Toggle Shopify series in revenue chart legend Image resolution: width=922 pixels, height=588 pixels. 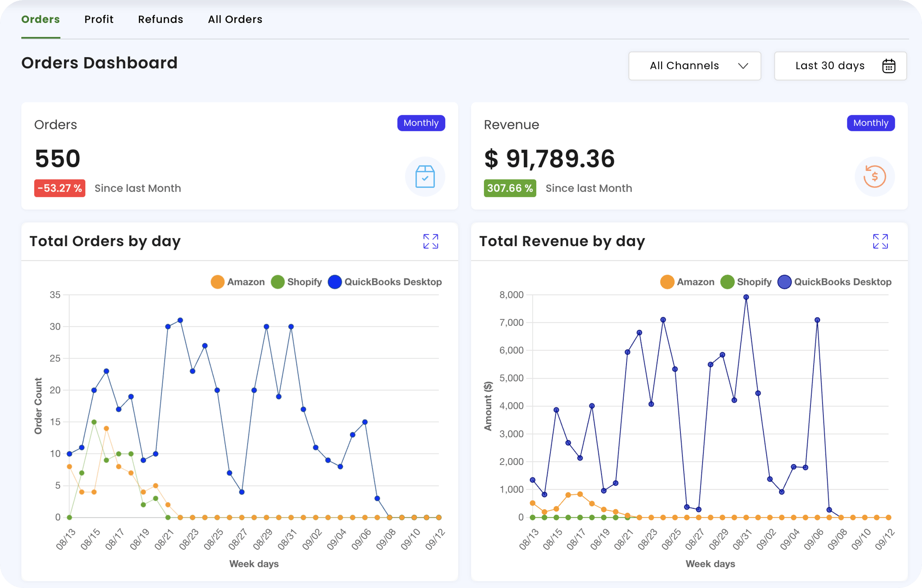(746, 282)
